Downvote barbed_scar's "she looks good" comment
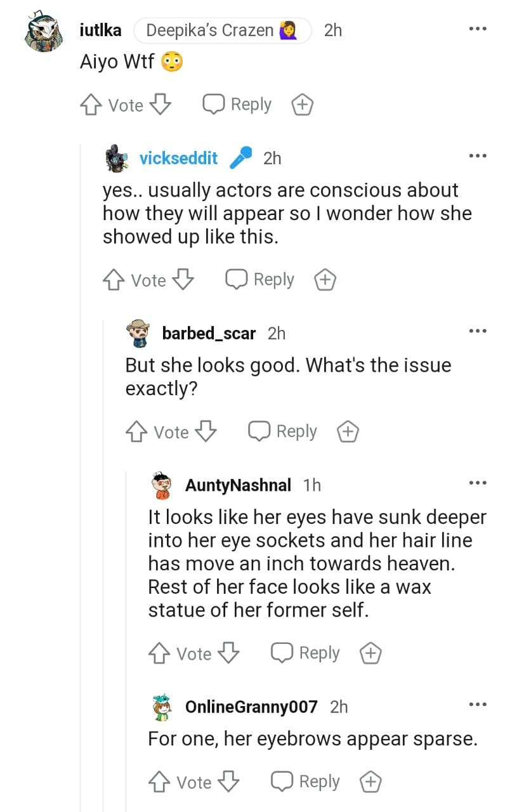Image resolution: width=512 pixels, height=812 pixels. coord(206,432)
